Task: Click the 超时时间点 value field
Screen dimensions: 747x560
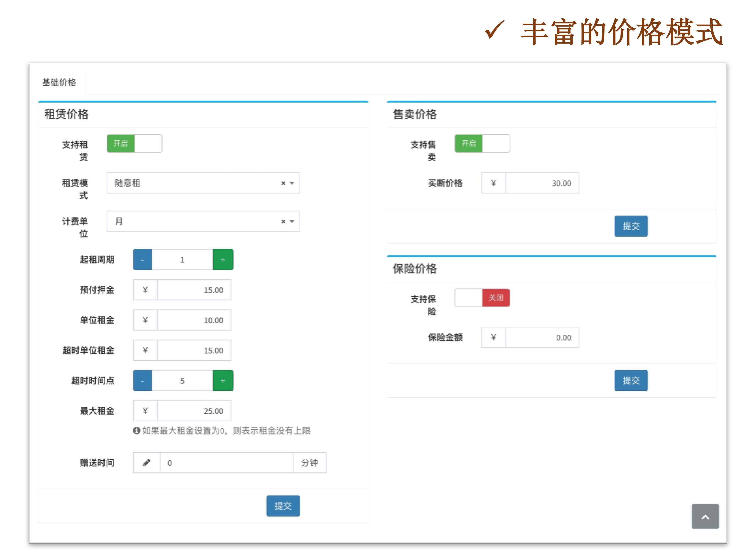Action: pyautogui.click(x=182, y=381)
